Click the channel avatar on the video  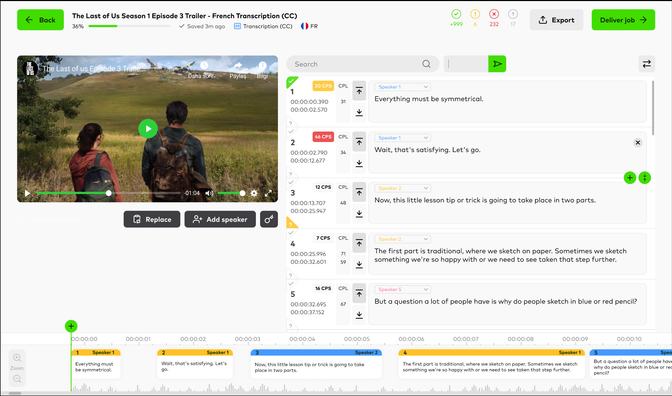[30, 69]
